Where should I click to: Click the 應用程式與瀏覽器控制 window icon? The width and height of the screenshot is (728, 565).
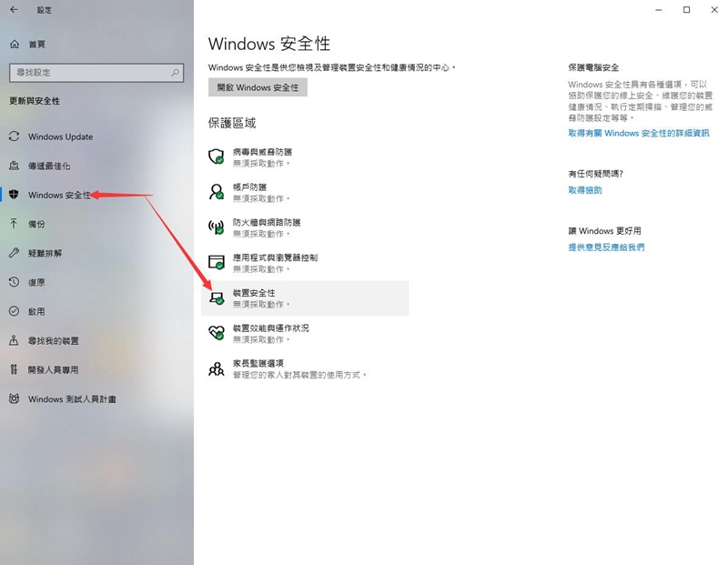point(217,262)
